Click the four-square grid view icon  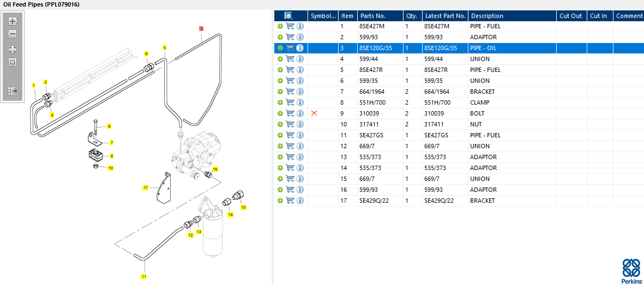pos(13,49)
